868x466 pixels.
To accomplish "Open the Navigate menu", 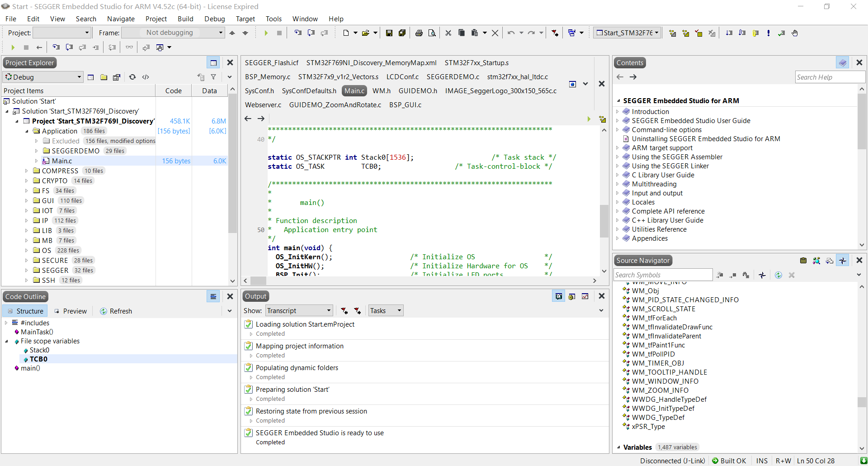I will pos(121,19).
